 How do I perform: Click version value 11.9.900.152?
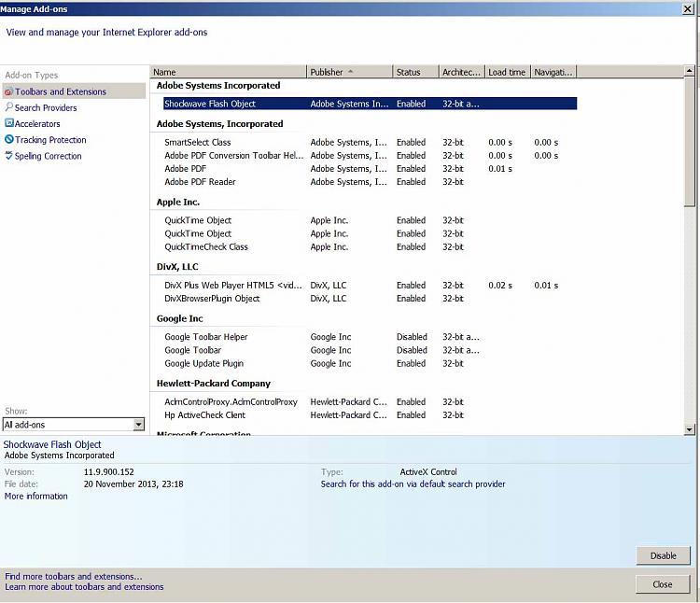point(108,471)
